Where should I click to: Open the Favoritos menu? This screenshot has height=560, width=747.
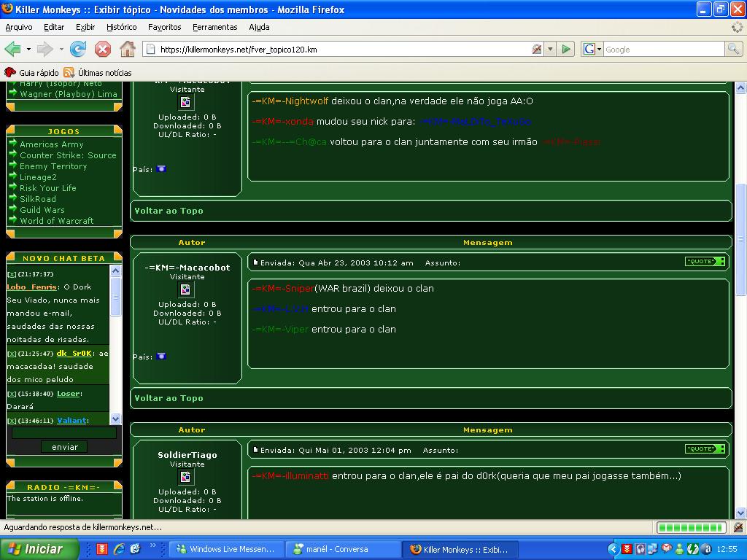[164, 27]
